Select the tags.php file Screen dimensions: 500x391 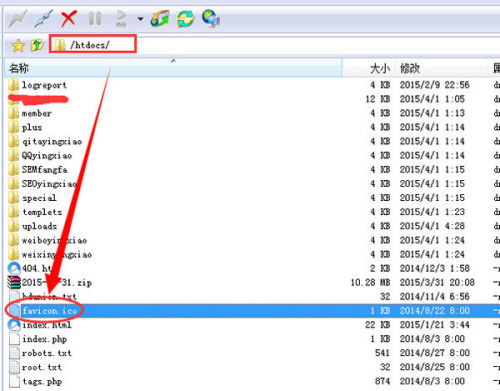[x=42, y=381]
